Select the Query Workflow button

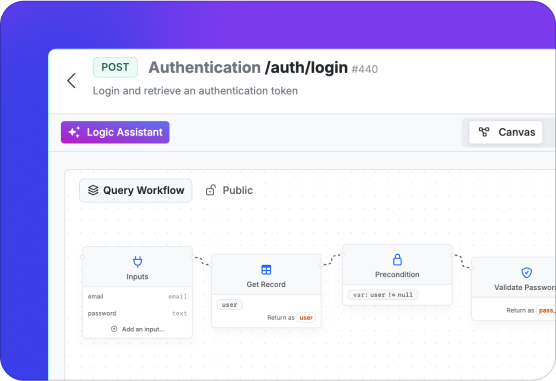pos(136,190)
